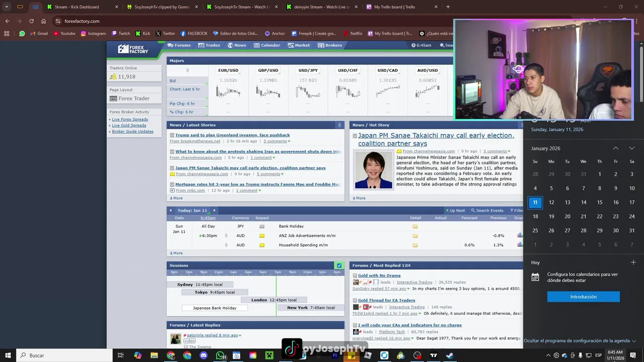Open the tab list dropdown arrow in browser
Screen dimensions: 644x362
click(7, 7)
